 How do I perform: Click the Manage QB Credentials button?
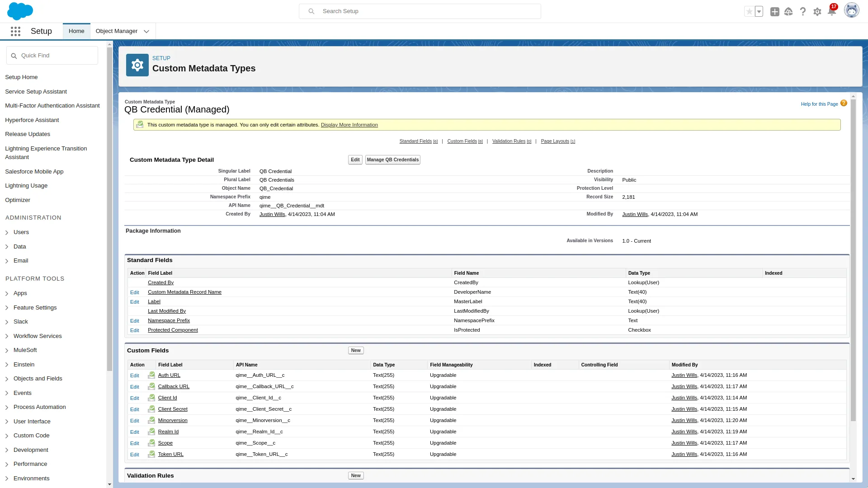392,160
